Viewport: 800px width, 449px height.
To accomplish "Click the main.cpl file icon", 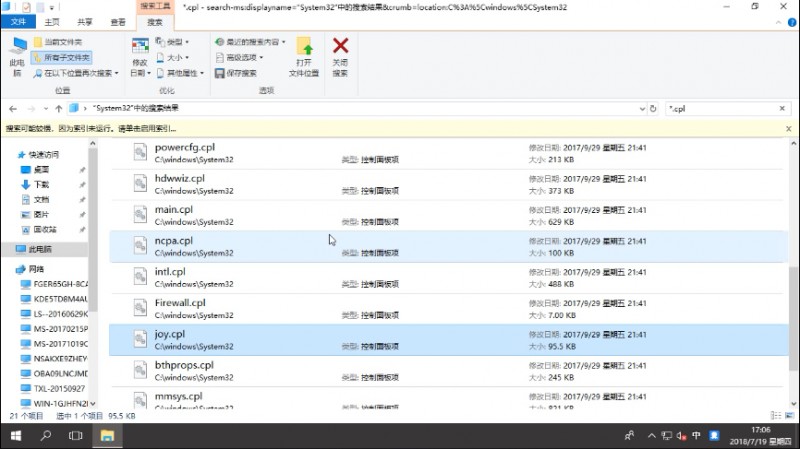I will click(140, 214).
